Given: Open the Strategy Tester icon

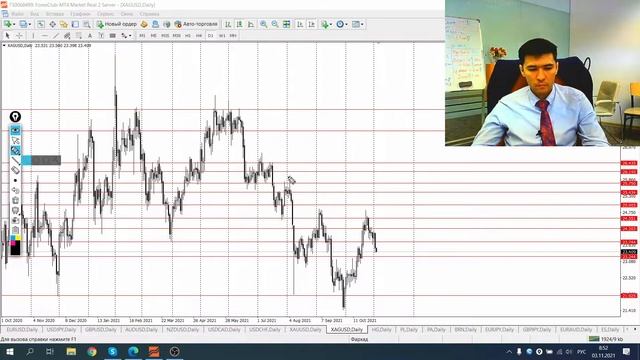Looking at the screenshot, I should click(87, 24).
